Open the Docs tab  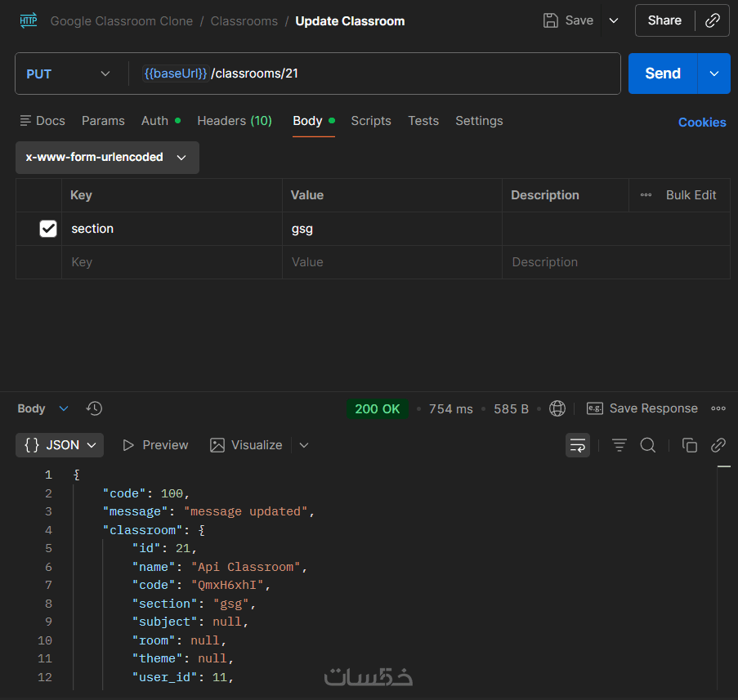42,121
